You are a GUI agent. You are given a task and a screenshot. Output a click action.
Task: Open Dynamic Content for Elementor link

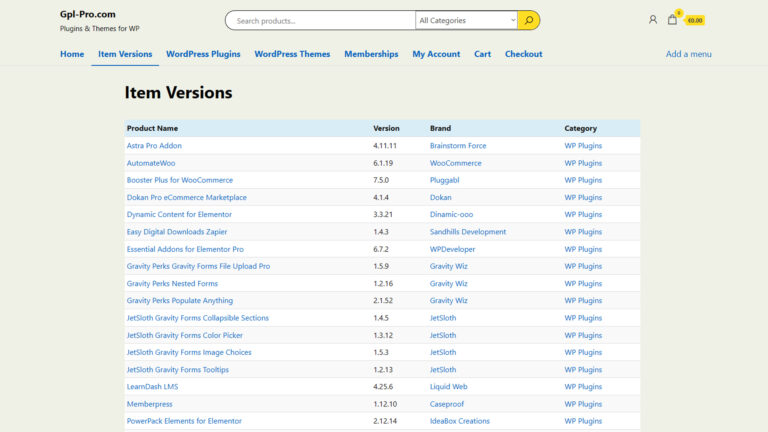[179, 214]
